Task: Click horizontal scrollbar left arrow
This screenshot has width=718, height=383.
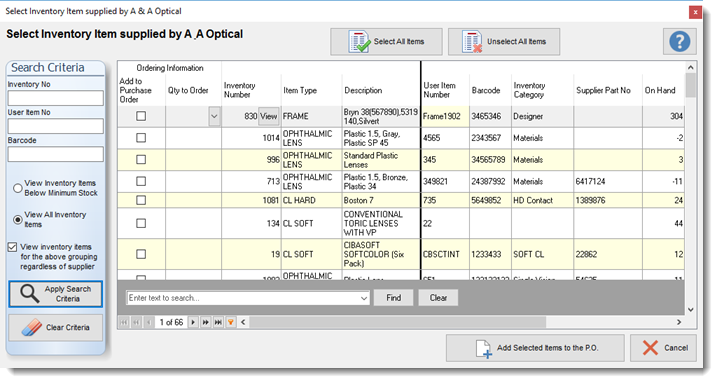Action: click(x=243, y=322)
